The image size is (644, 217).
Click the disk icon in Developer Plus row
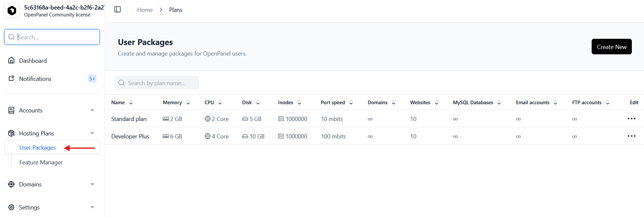click(x=245, y=136)
